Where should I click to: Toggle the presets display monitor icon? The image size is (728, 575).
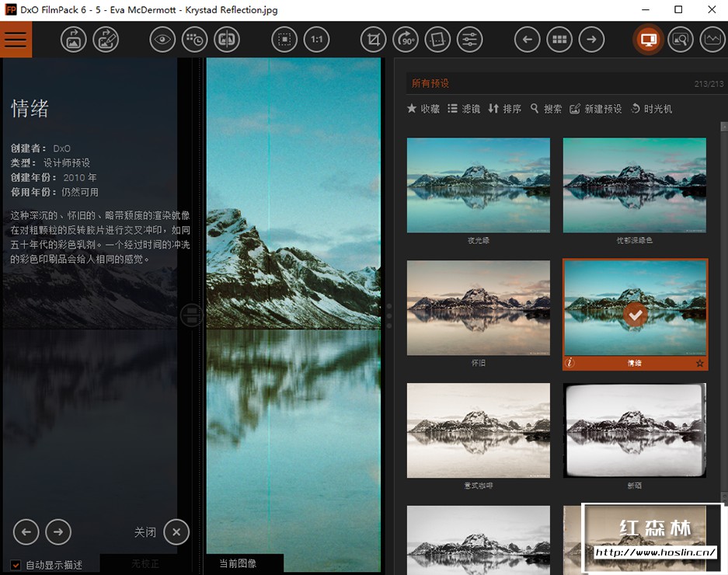tap(648, 40)
